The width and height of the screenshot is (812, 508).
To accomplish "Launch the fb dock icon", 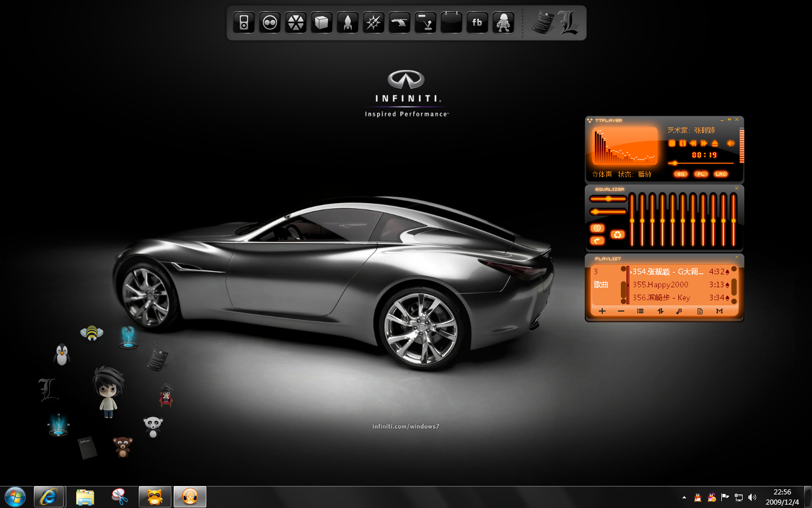I will (x=477, y=23).
